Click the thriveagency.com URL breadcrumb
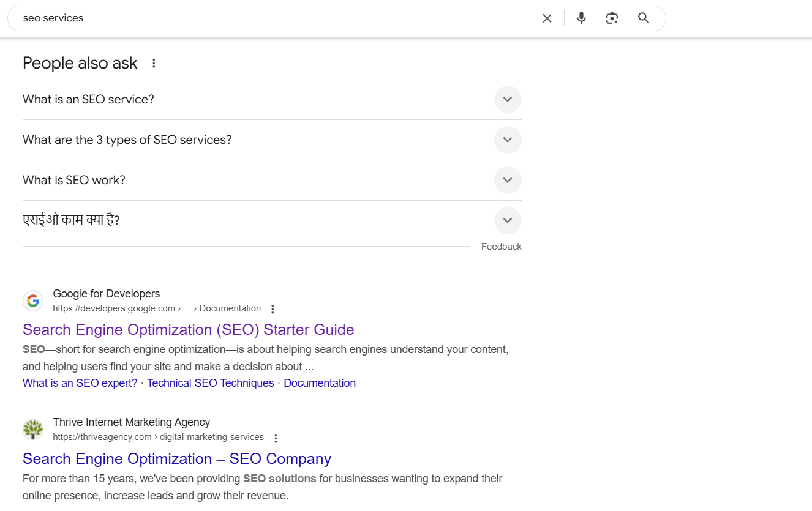 [x=159, y=437]
